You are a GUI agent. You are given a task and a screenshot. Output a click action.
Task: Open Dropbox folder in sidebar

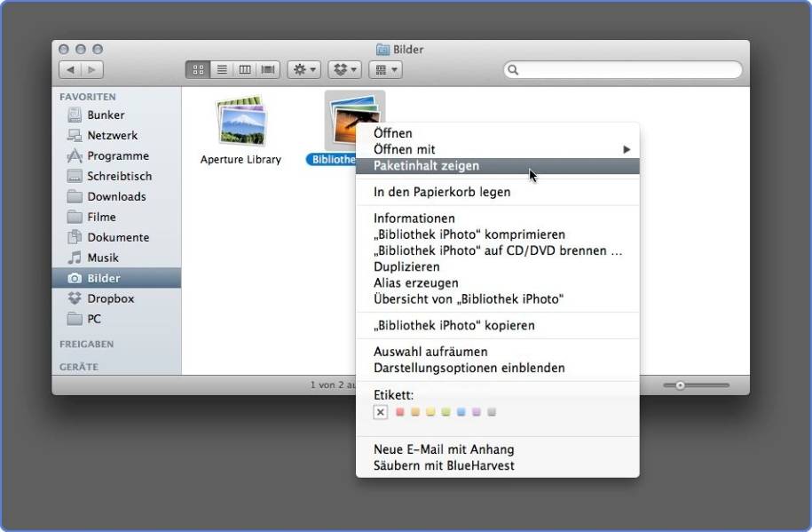pos(110,298)
